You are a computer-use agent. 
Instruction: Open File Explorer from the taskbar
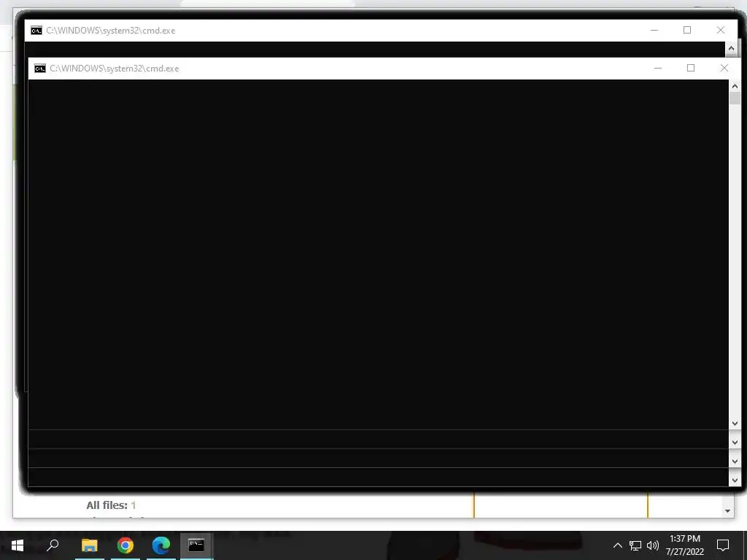click(89, 545)
